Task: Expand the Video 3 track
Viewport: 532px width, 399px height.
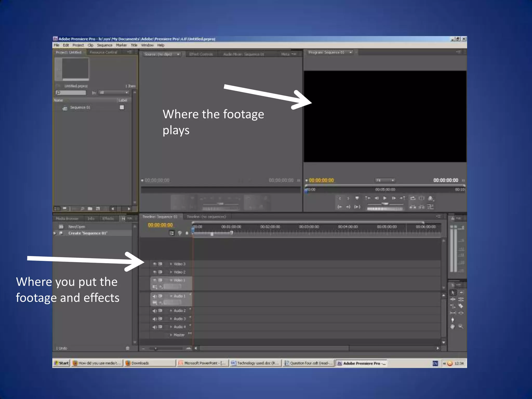Action: click(171, 264)
